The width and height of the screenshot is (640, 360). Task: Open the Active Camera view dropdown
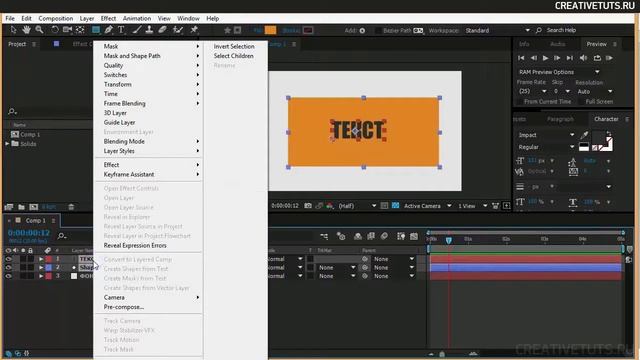coord(427,206)
